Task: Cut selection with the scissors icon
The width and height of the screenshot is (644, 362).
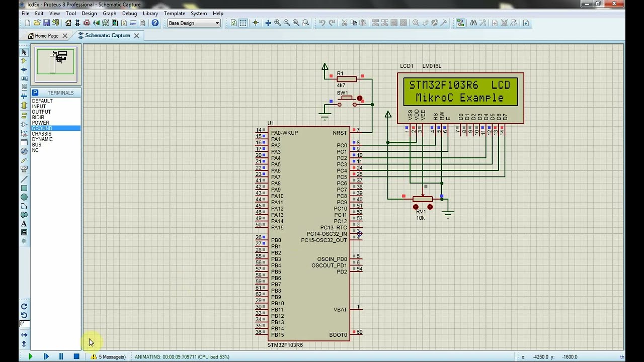Action: coord(345,23)
